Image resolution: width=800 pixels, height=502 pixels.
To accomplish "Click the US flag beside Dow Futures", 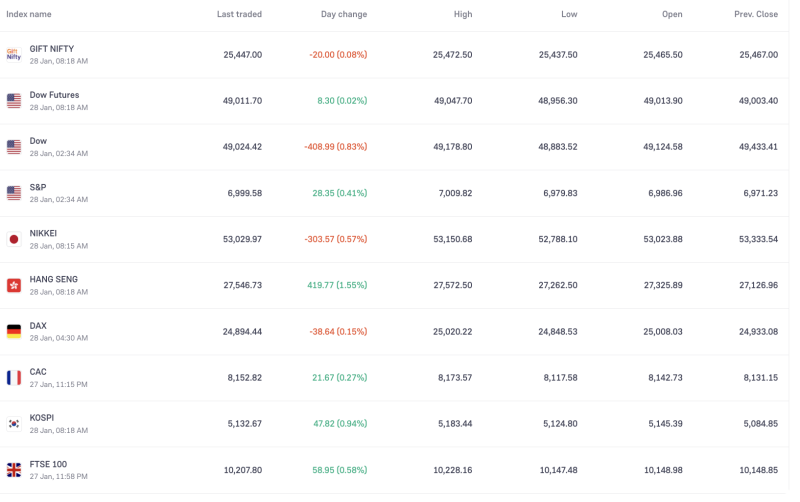I will [14, 101].
